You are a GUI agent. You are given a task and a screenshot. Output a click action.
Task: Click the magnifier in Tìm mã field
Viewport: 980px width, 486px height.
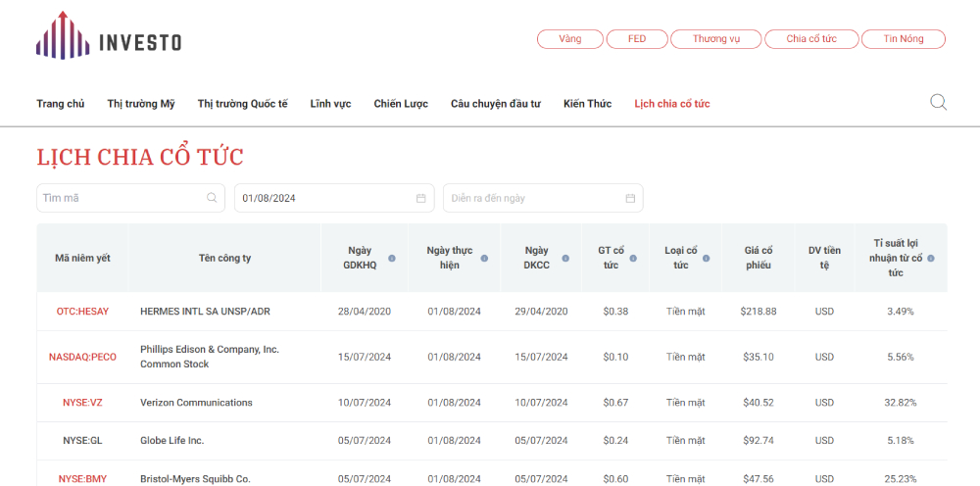pos(212,198)
